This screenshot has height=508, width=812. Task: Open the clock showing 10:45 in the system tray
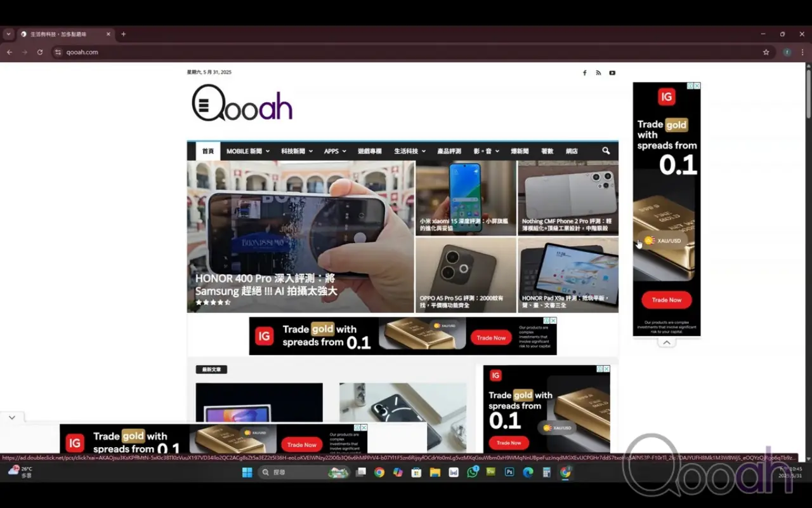tap(792, 472)
